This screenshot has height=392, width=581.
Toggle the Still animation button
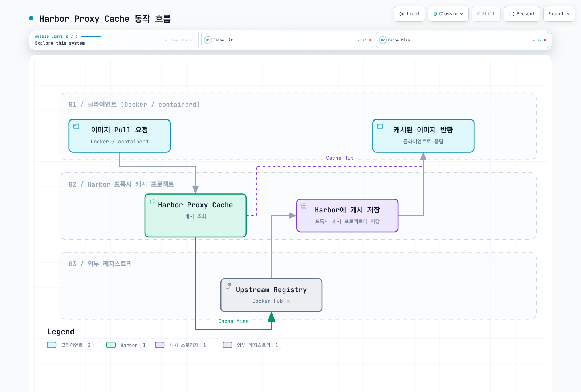point(486,14)
